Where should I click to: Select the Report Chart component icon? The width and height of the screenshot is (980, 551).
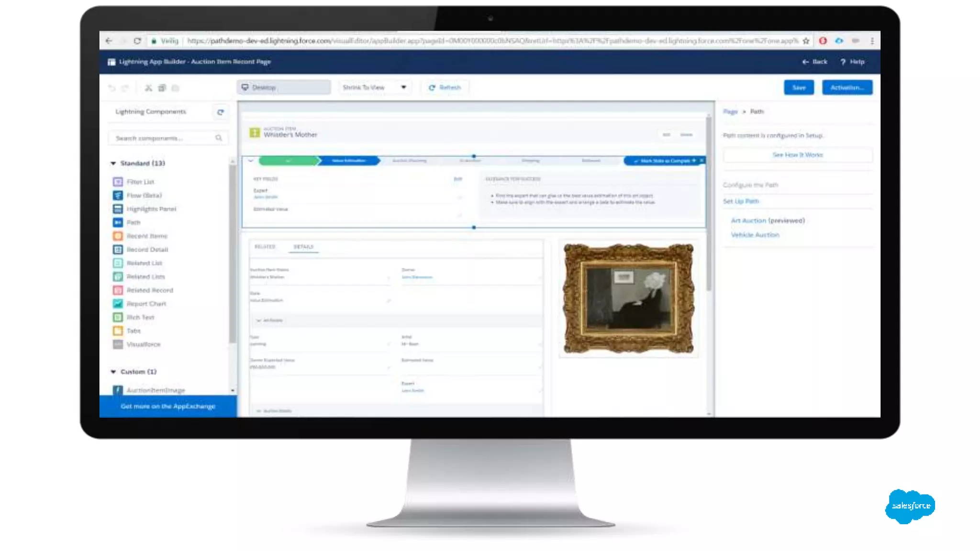point(118,304)
